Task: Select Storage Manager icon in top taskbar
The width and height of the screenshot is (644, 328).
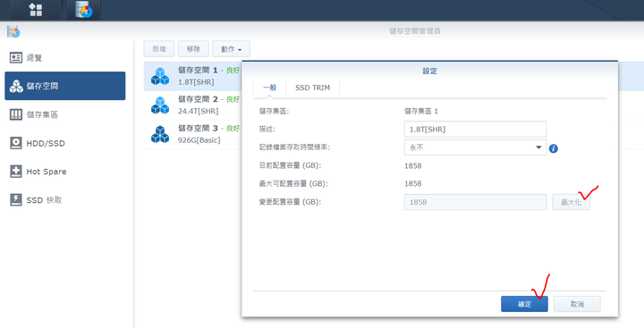Action: click(83, 10)
